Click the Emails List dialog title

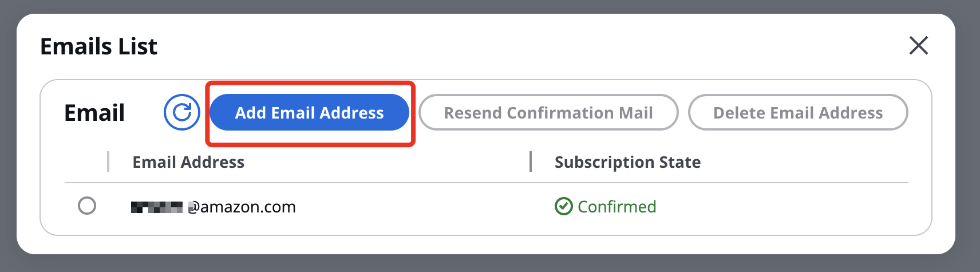click(98, 46)
